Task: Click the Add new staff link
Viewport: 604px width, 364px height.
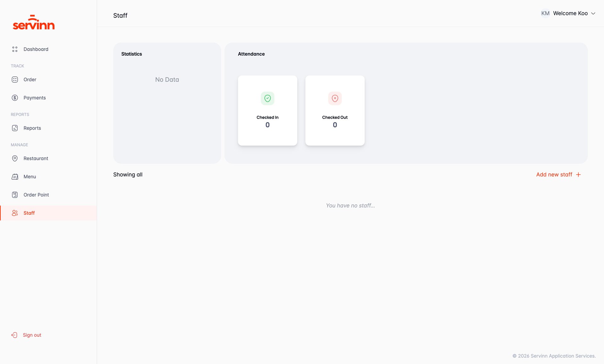Action: coord(554,175)
